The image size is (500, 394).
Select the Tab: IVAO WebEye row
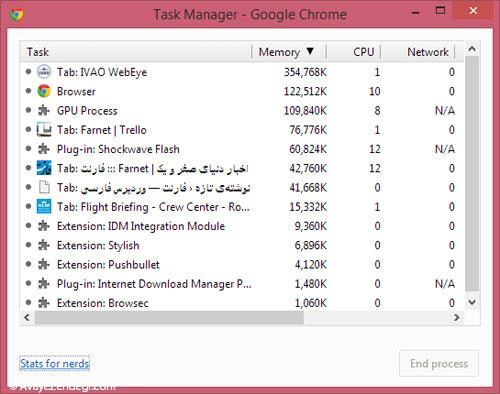click(242, 72)
